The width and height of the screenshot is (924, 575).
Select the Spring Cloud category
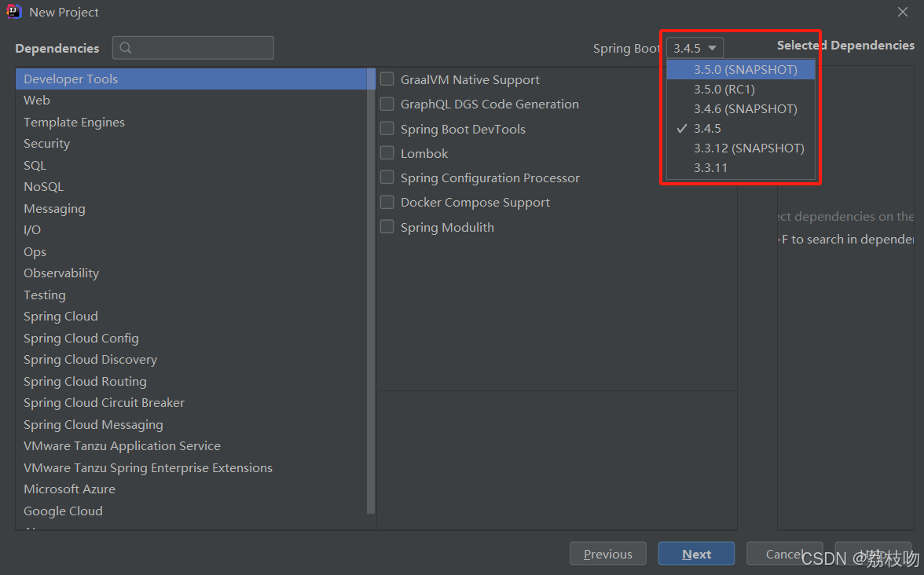tap(192, 317)
